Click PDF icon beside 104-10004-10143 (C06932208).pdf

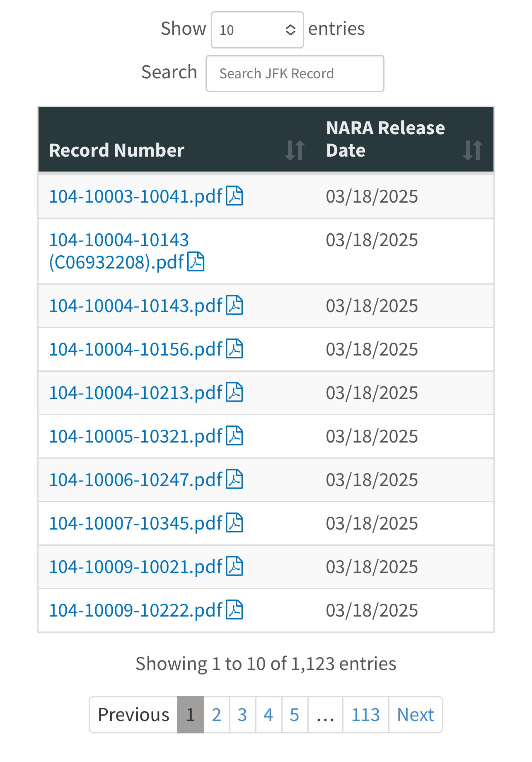(196, 262)
